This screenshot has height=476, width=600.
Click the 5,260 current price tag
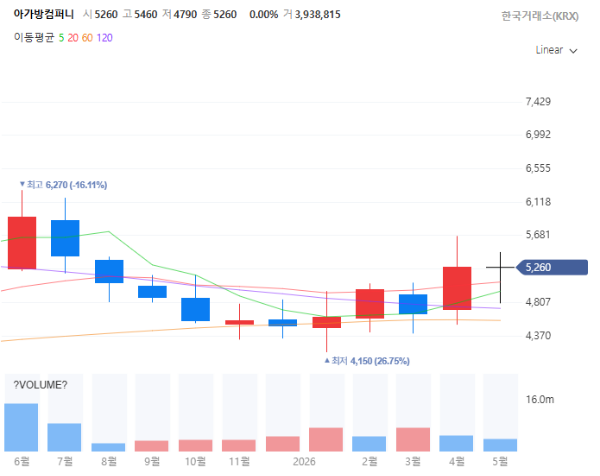(x=552, y=267)
